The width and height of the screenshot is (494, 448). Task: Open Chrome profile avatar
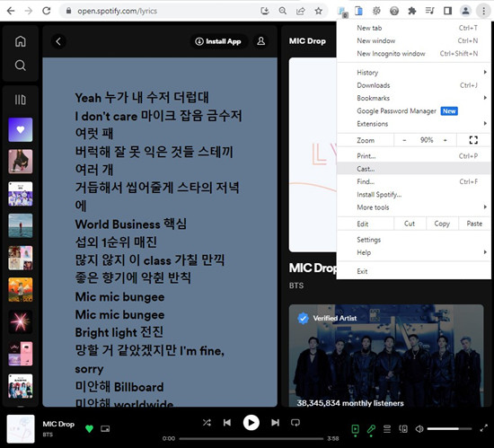tap(465, 11)
